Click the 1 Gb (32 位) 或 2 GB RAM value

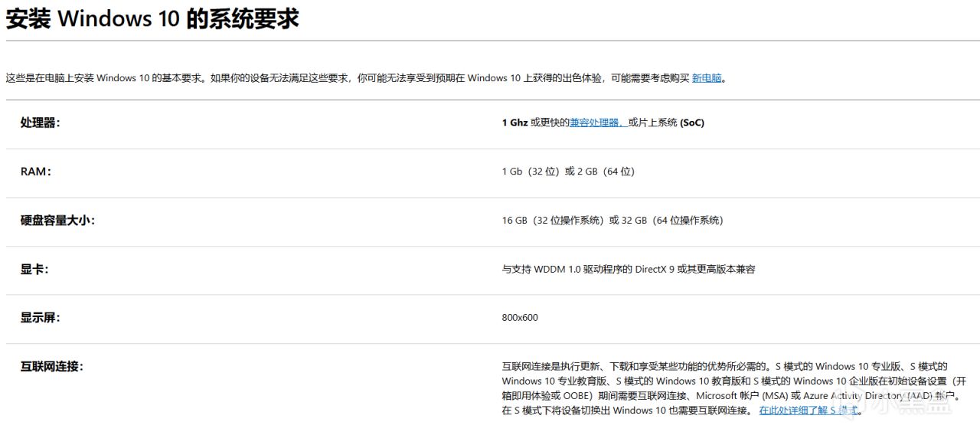point(568,172)
